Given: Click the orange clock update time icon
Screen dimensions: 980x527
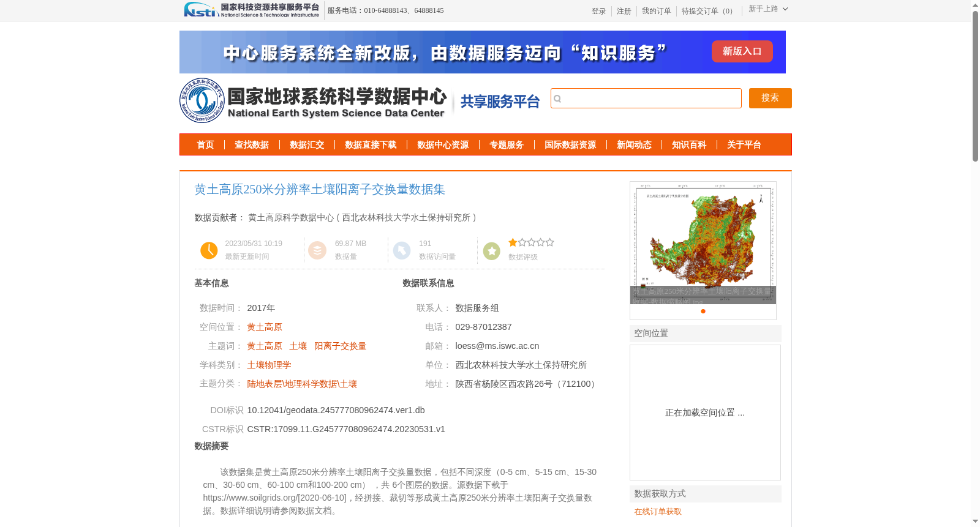Looking at the screenshot, I should (209, 250).
